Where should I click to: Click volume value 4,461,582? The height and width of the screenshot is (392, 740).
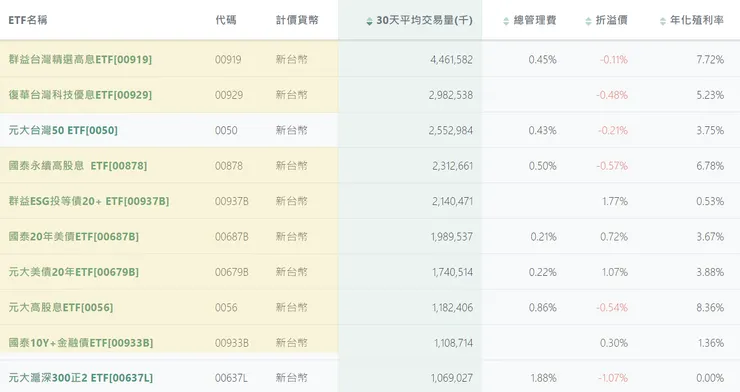[x=451, y=59]
